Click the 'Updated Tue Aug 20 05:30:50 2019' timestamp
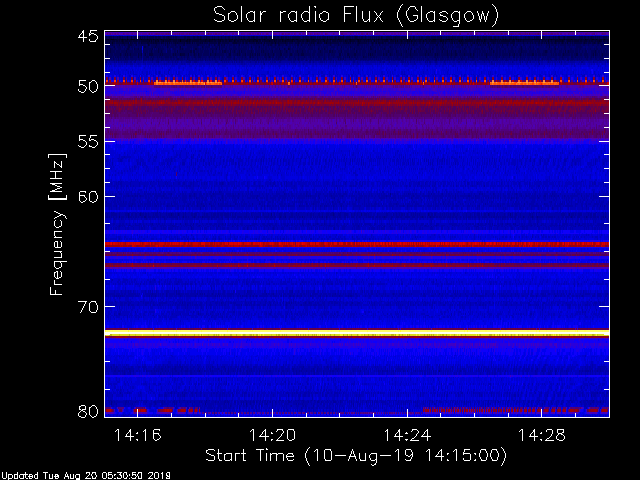Viewport: 640px width, 480px height. click(x=85, y=476)
